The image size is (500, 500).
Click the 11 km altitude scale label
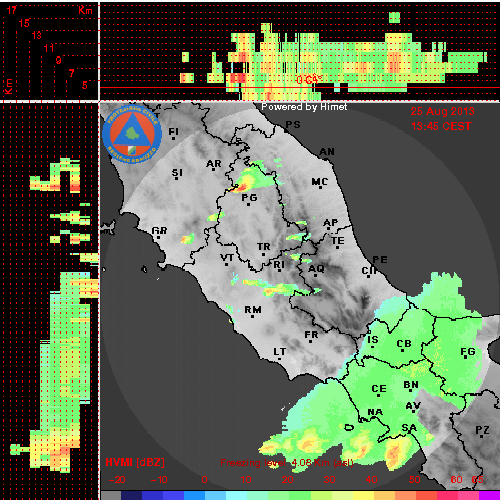pos(49,48)
